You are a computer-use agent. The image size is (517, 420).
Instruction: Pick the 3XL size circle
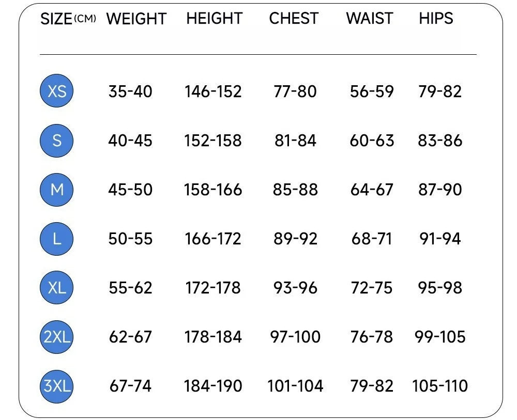click(x=57, y=386)
